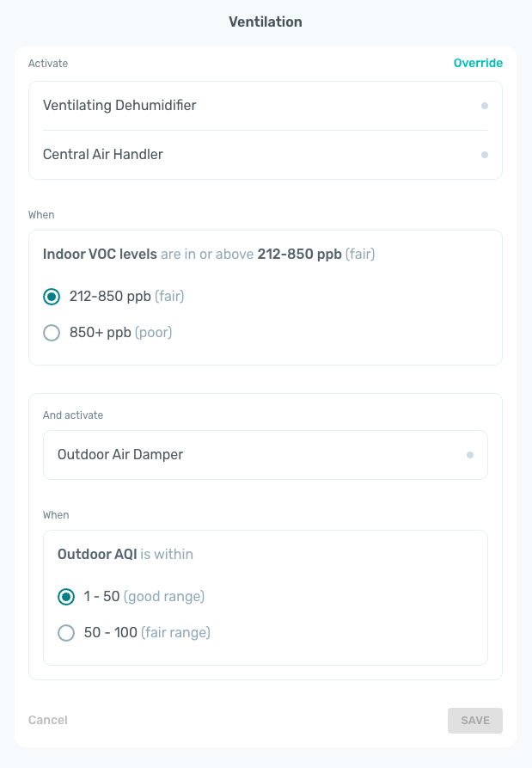Click the status dot beside Outdoor Air Damper

(470, 455)
